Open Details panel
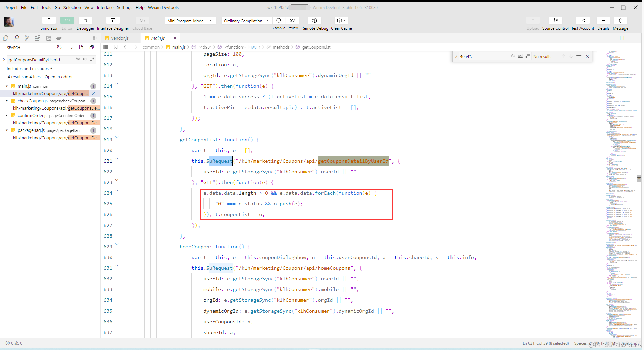Screen dimensions: 644x350 pos(603,23)
